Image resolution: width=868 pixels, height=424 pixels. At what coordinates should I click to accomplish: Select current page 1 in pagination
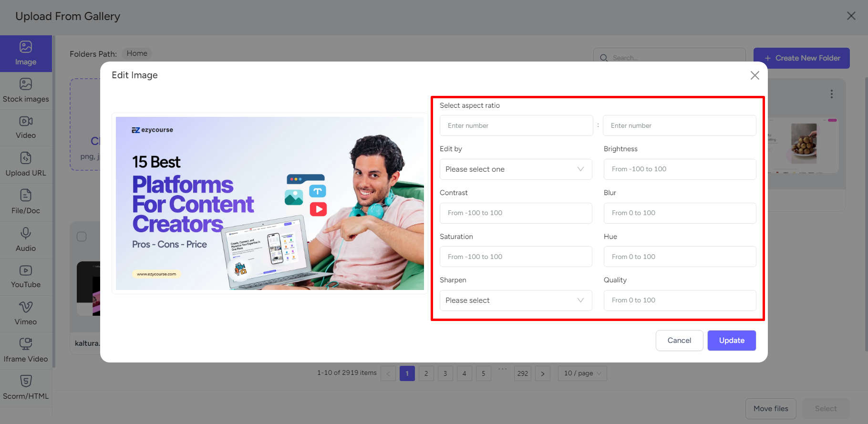(407, 373)
